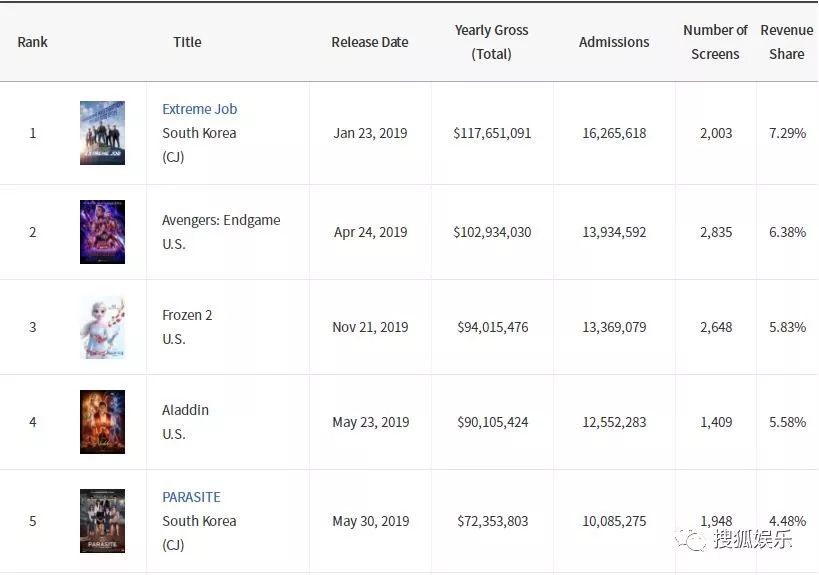Click the Sohu watermark logo icon
The width and height of the screenshot is (819, 575).
[690, 540]
